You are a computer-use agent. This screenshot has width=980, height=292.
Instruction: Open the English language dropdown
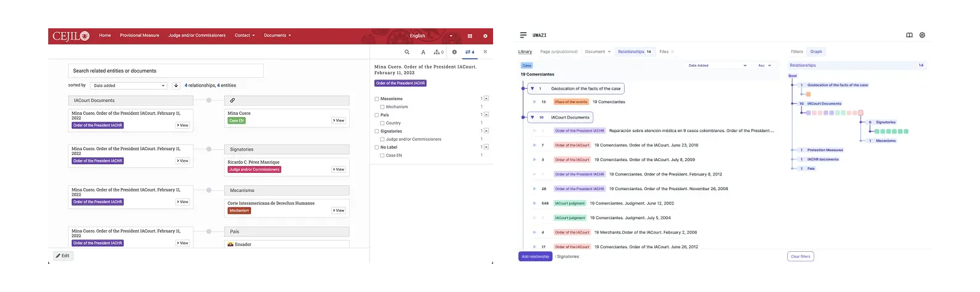click(431, 36)
